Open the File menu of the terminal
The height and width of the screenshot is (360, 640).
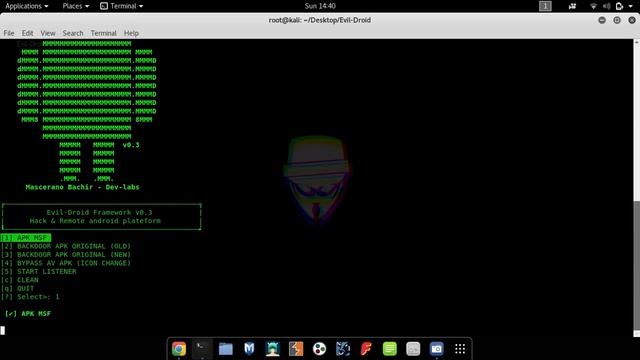click(x=9, y=33)
